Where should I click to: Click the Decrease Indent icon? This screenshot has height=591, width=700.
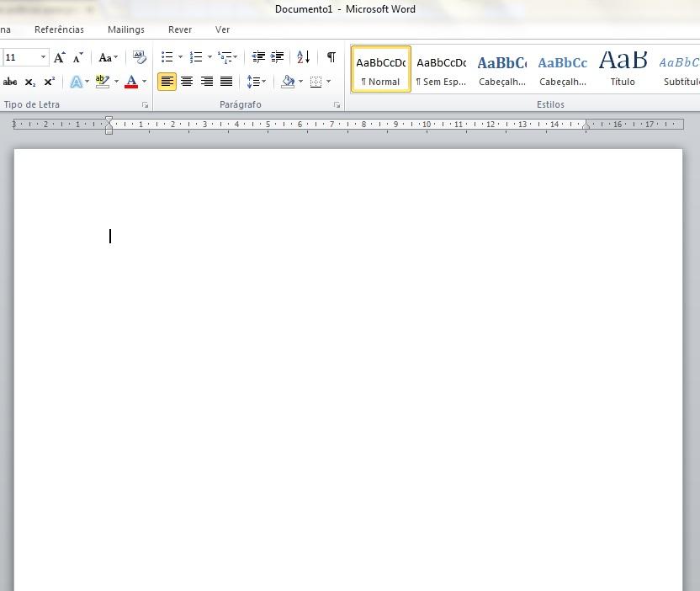pyautogui.click(x=258, y=57)
